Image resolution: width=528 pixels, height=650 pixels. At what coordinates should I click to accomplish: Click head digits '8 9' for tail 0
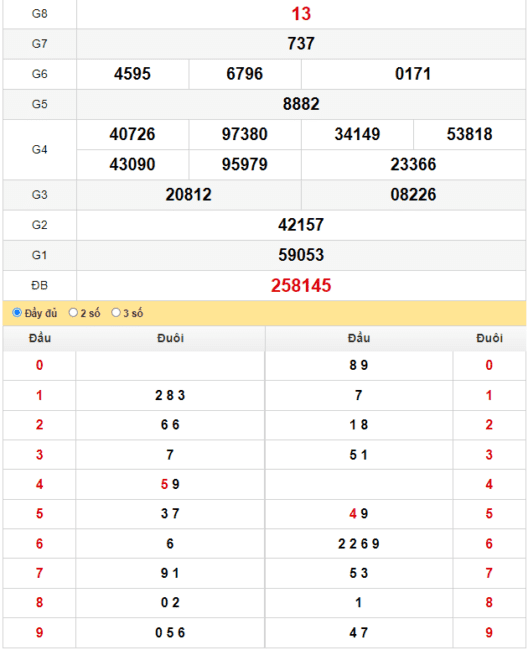coord(358,365)
